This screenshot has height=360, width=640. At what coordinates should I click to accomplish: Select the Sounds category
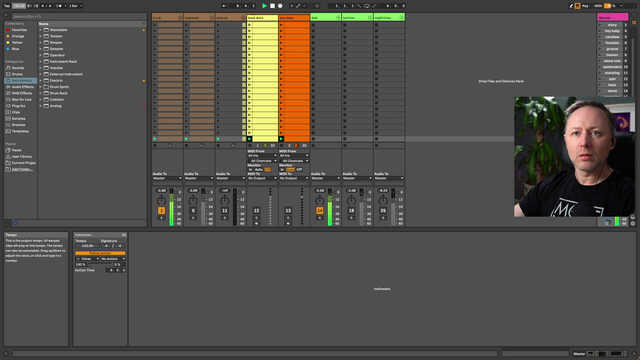click(x=18, y=68)
